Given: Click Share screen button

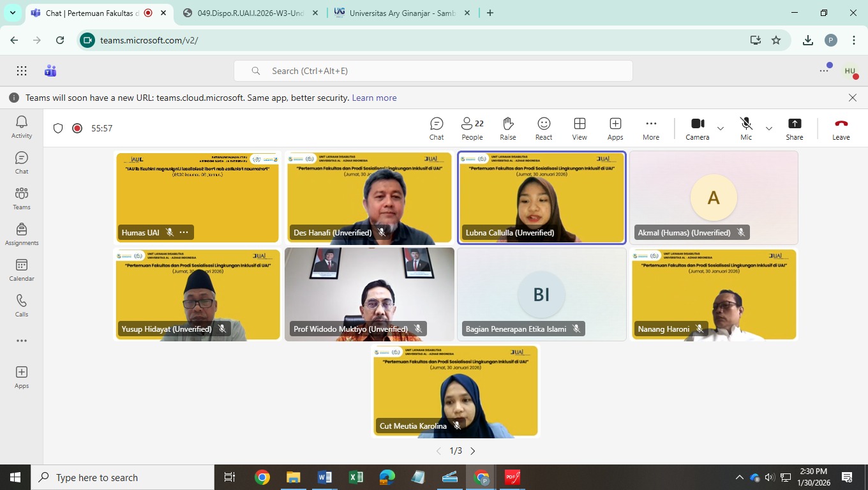Looking at the screenshot, I should pyautogui.click(x=795, y=128).
